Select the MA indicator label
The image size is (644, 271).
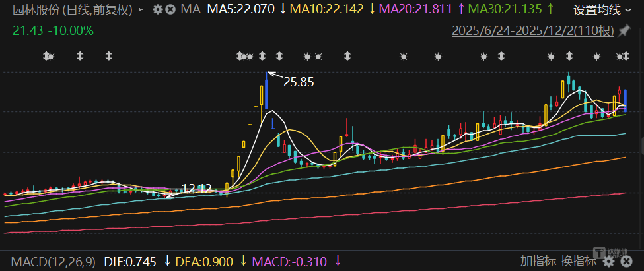coord(190,10)
